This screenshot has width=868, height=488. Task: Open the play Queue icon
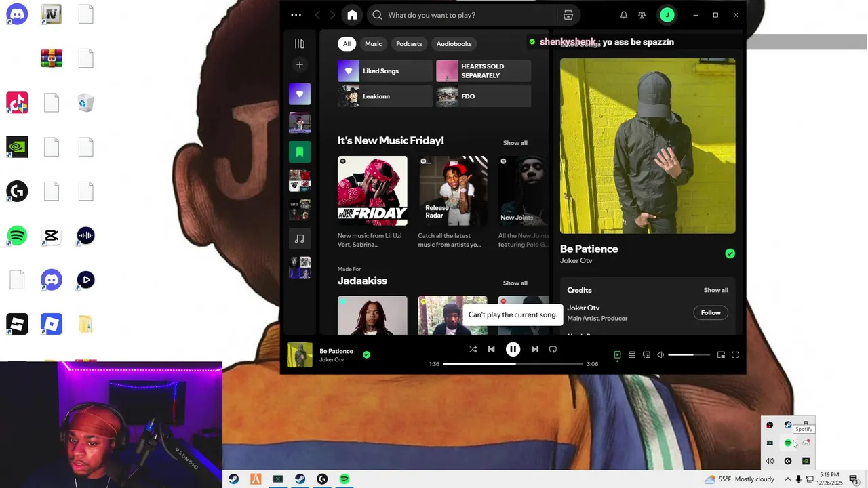[x=631, y=355]
